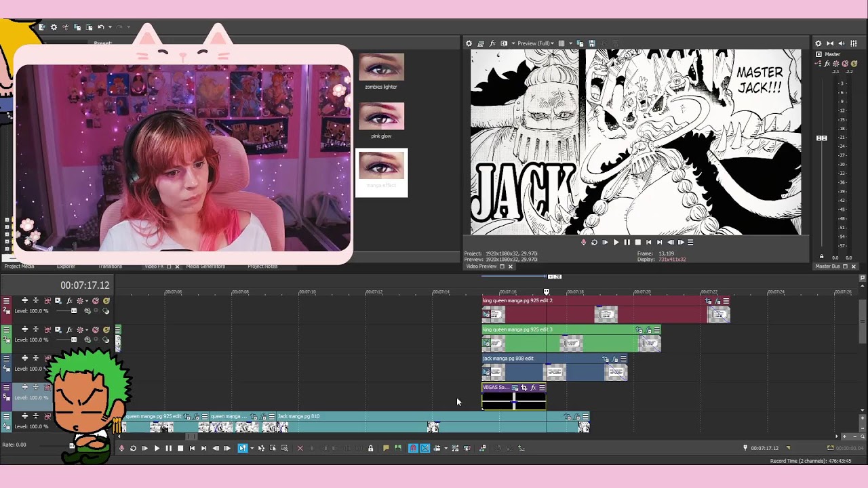Close the Video Preview tab

511,266
